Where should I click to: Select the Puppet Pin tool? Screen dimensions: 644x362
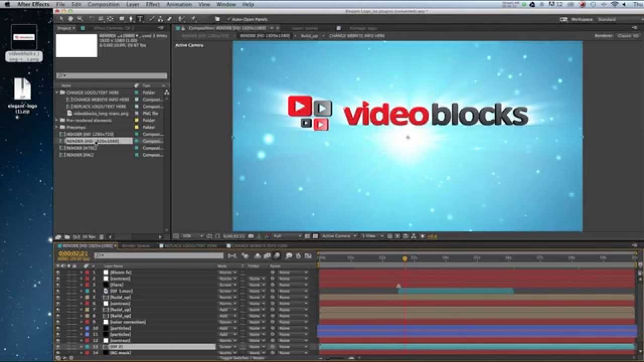(x=193, y=19)
